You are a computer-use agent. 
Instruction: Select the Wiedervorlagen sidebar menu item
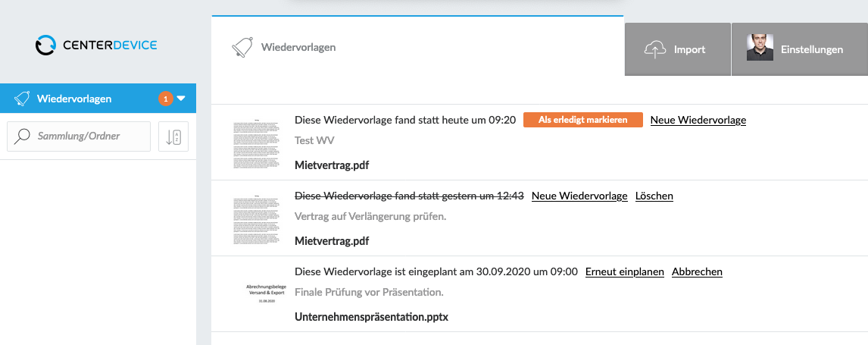[98, 99]
